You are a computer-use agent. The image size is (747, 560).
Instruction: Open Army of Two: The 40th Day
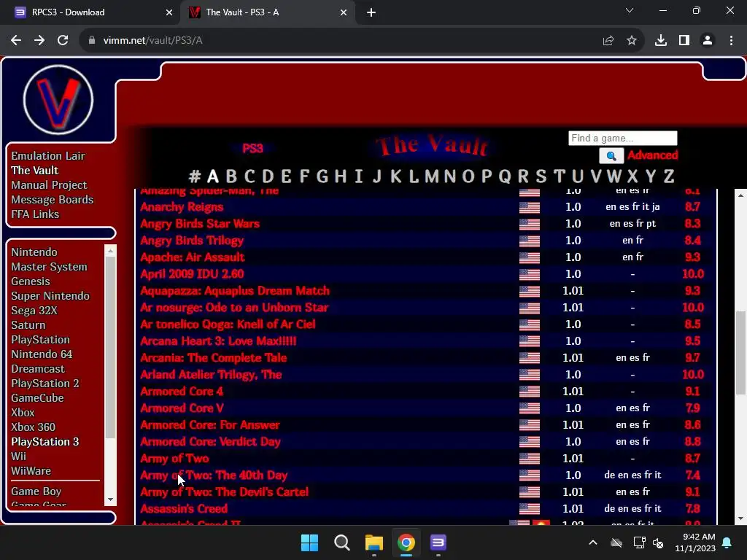214,475
